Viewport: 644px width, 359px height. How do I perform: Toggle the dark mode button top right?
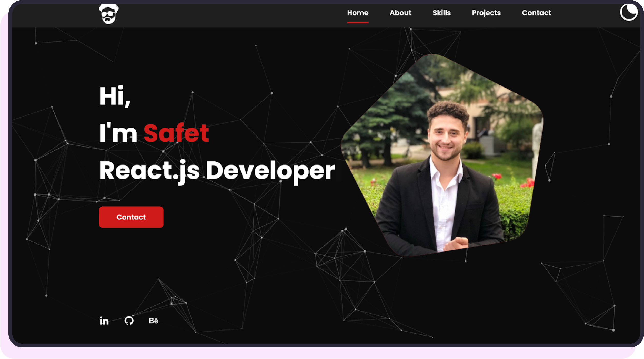pos(628,12)
